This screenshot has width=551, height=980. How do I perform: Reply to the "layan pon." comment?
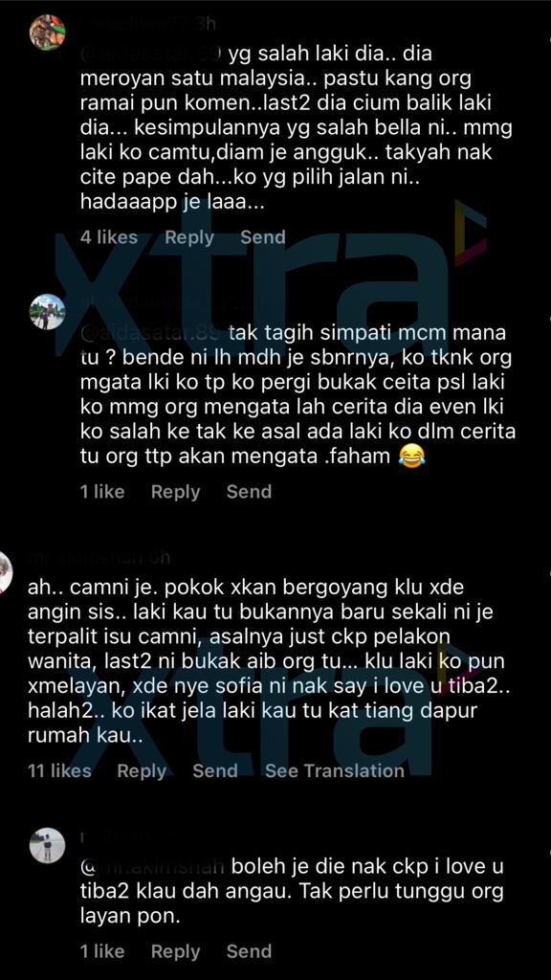point(176,952)
